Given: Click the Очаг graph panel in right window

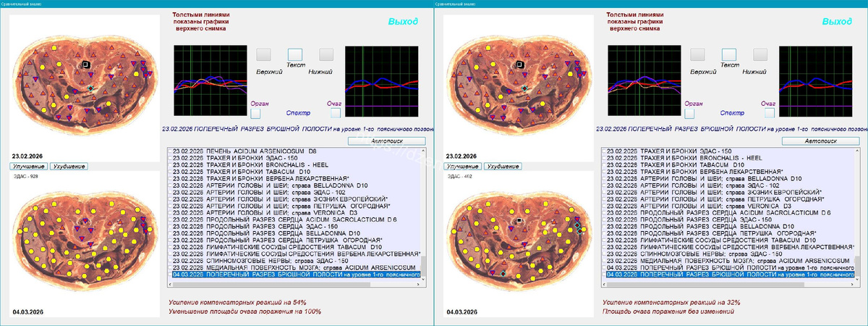Looking at the screenshot, I should (815, 80).
